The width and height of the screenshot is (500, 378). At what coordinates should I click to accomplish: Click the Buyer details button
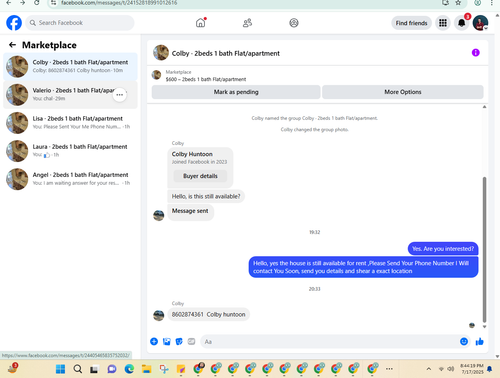[x=200, y=176]
